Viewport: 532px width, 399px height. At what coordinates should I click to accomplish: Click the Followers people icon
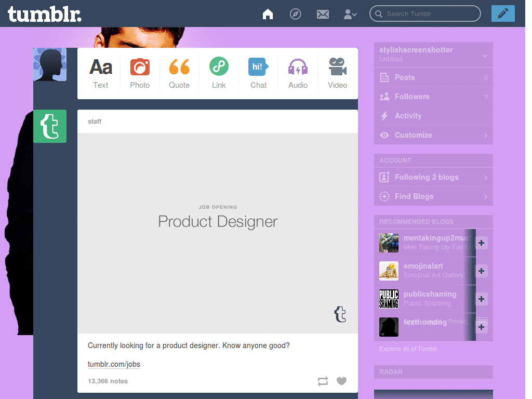pos(384,97)
